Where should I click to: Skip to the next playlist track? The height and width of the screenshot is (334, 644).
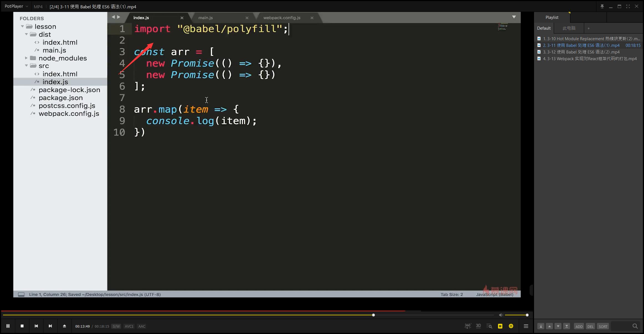click(50, 326)
